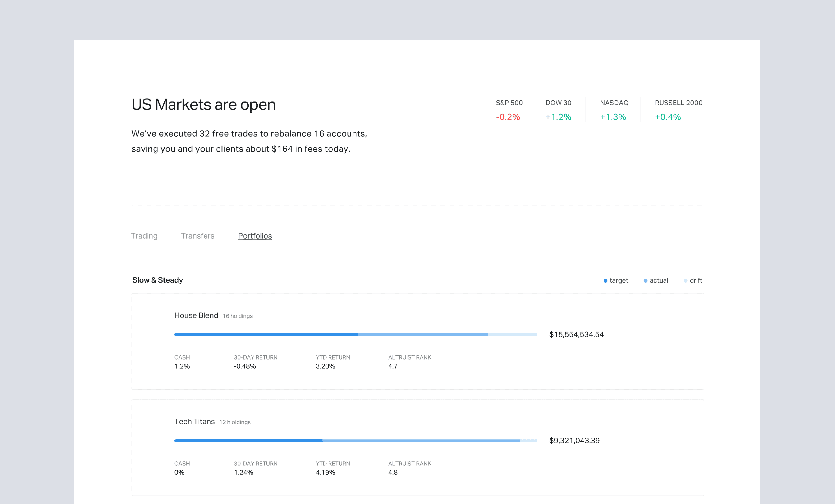Click Tech Titans 12 holdings label

point(235,422)
